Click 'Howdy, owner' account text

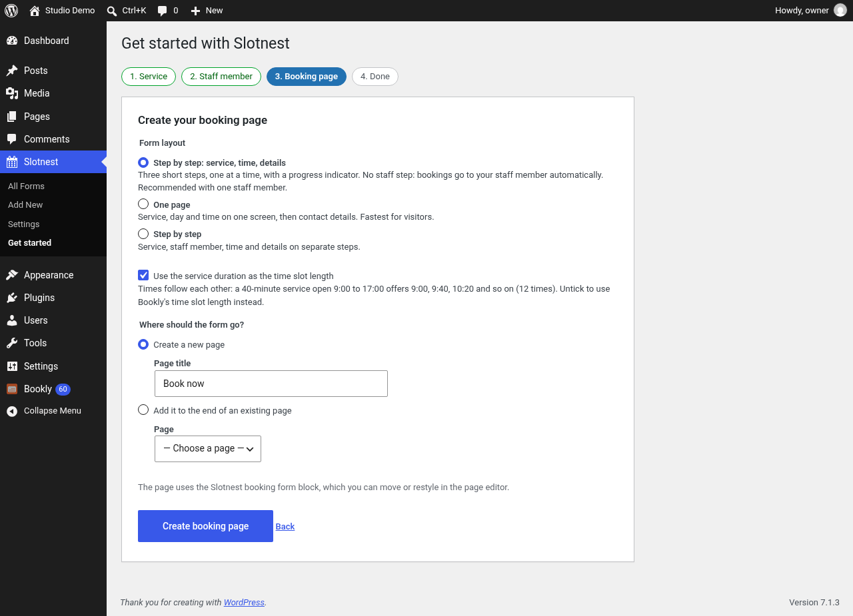(x=802, y=11)
